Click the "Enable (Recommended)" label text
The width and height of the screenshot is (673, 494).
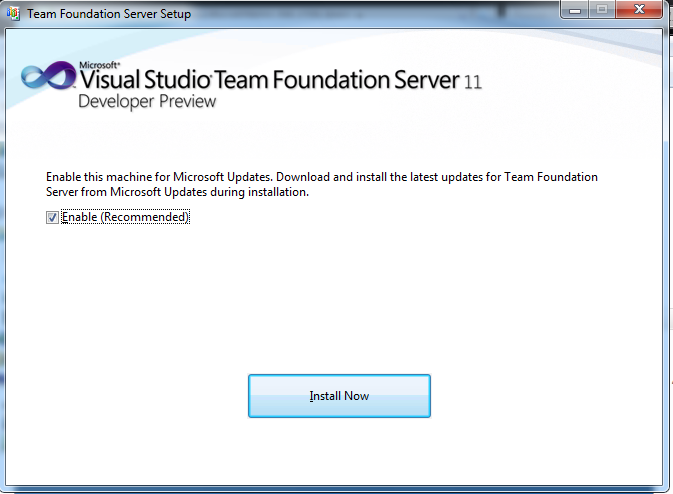125,217
